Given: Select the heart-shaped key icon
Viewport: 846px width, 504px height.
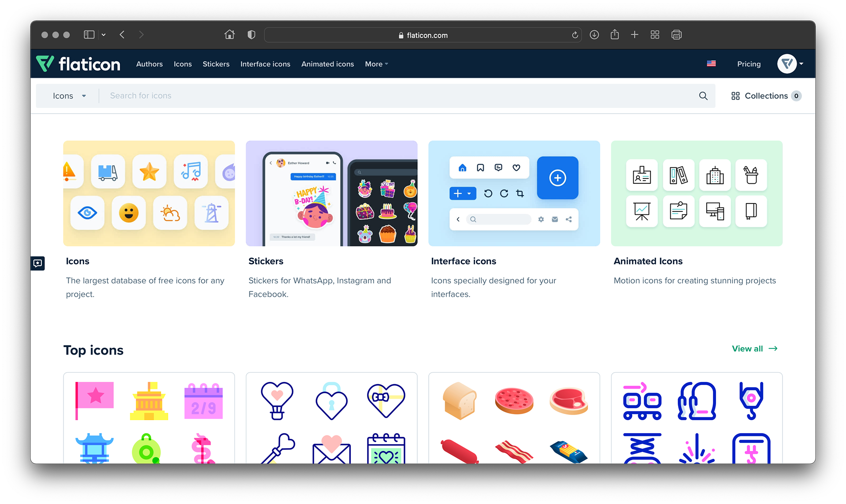Looking at the screenshot, I should tap(278, 448).
